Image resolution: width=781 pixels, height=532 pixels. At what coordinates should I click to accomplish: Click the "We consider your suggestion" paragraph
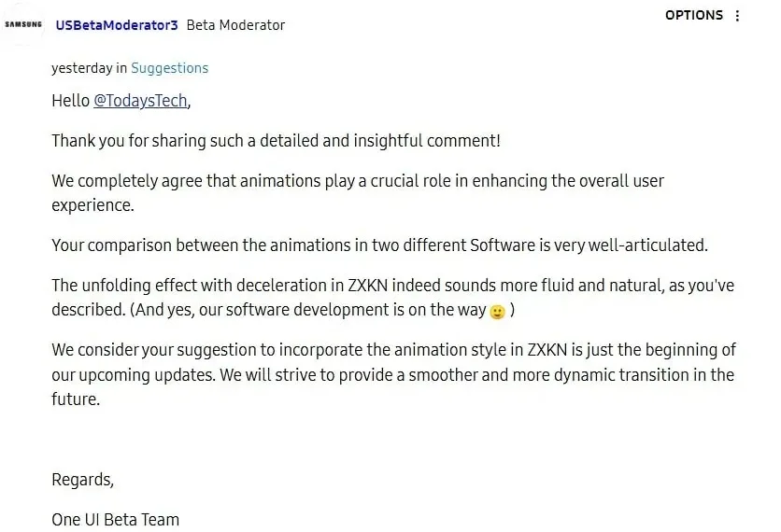click(392, 350)
